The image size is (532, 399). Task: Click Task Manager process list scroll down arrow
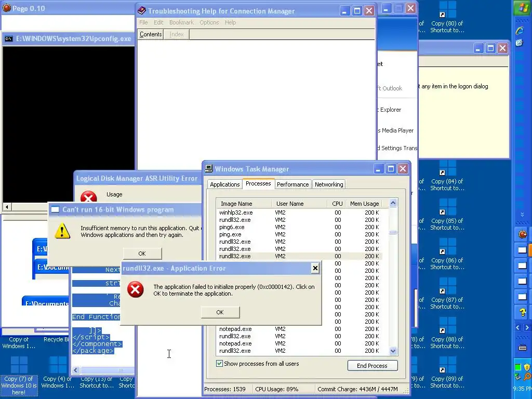(x=393, y=351)
